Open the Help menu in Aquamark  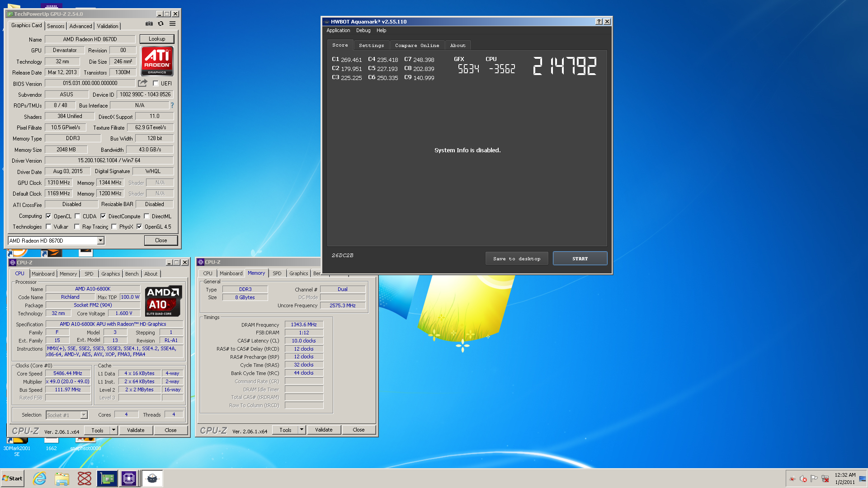(381, 31)
